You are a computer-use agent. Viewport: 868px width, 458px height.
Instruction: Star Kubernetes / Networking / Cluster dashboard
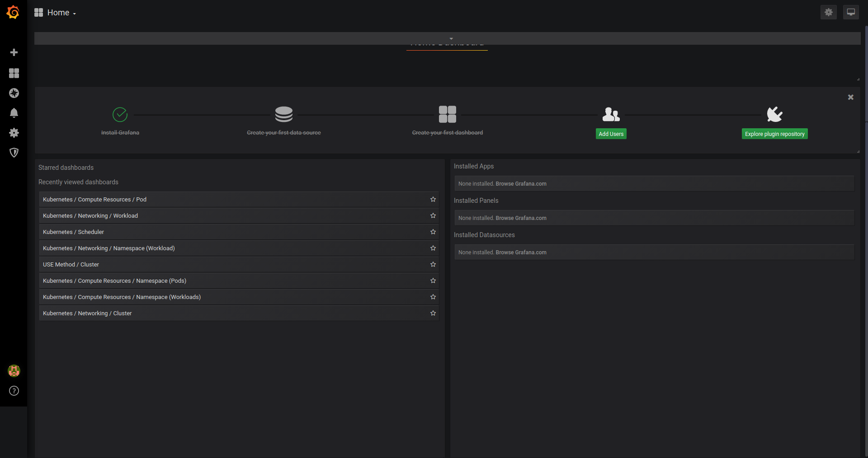click(x=433, y=313)
